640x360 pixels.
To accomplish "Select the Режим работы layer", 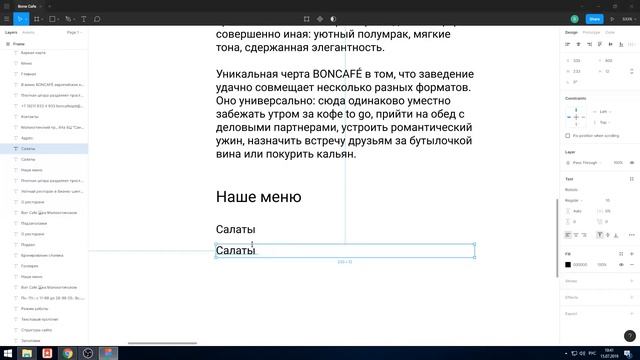I will [x=34, y=309].
